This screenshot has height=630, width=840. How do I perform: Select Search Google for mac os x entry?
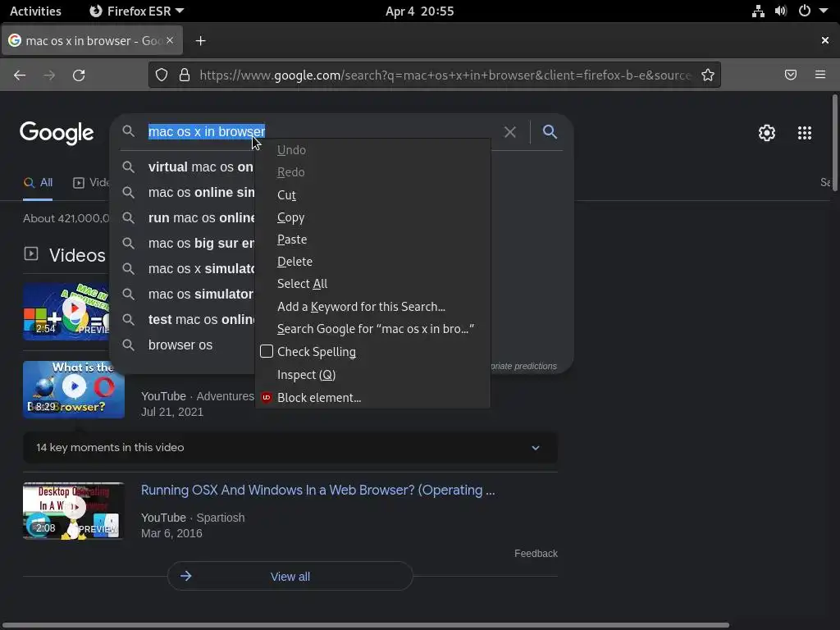click(x=372, y=329)
